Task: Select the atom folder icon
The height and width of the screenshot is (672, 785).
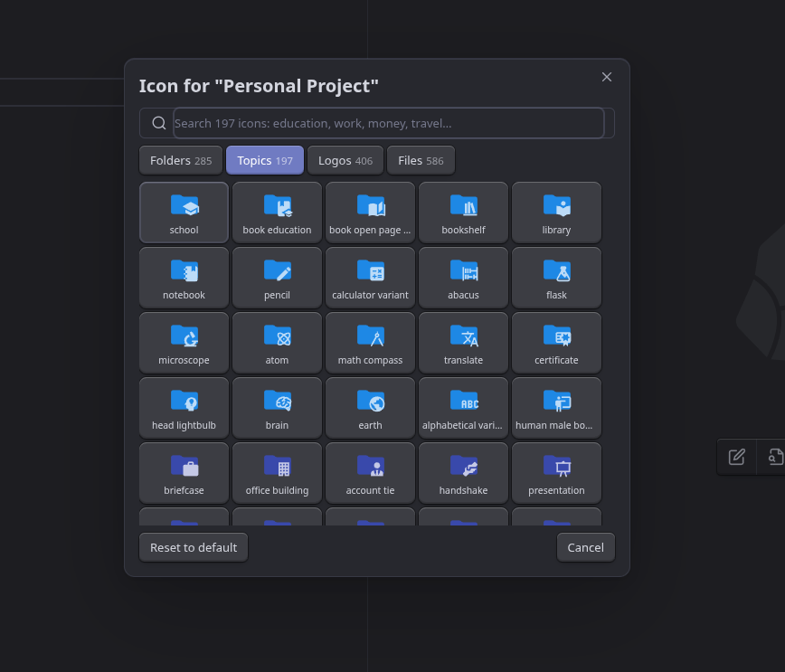Action: tap(277, 343)
